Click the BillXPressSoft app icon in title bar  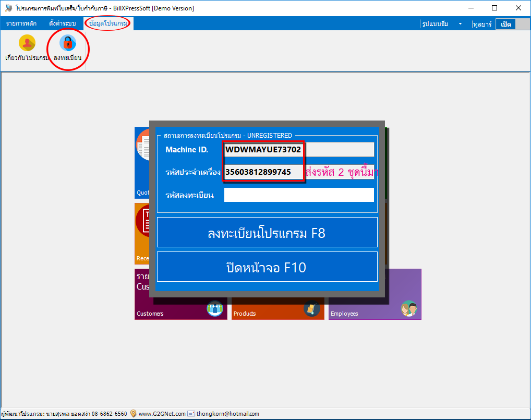pyautogui.click(x=9, y=8)
